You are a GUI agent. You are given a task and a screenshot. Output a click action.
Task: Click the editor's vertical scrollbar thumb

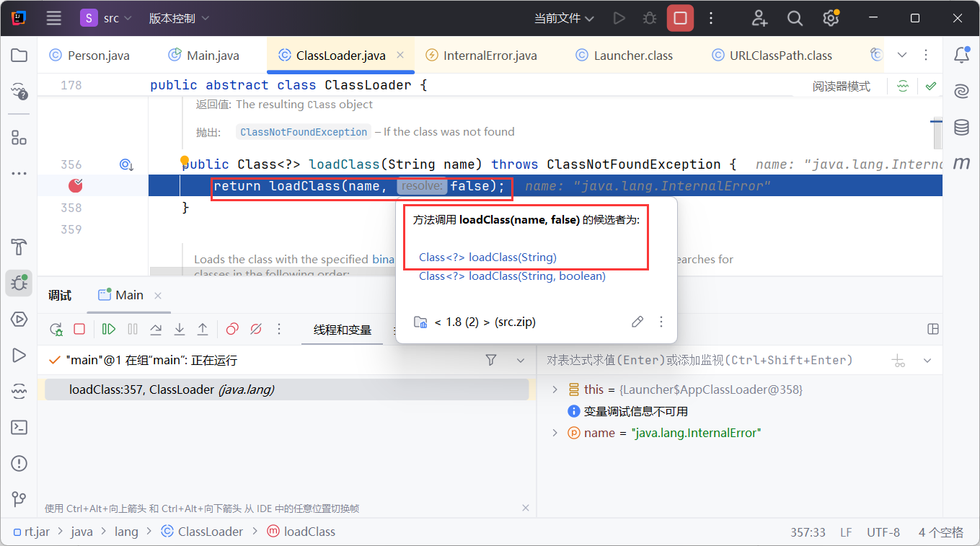pos(937,132)
